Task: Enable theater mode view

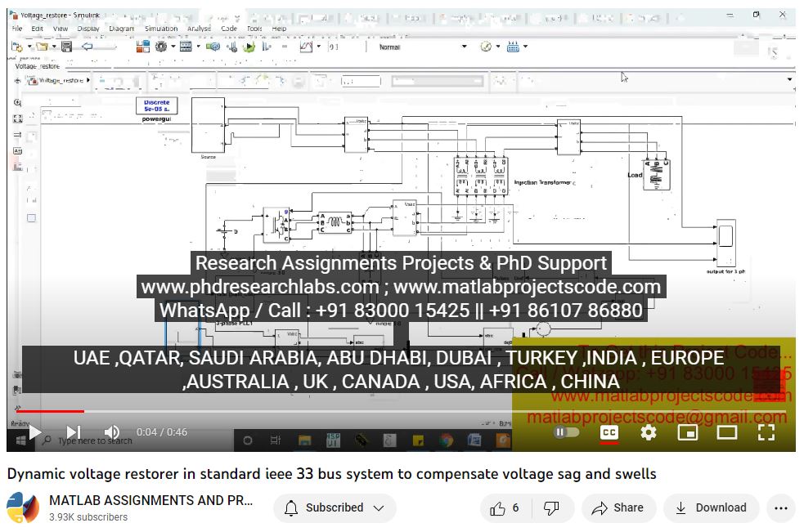Action: (727, 432)
